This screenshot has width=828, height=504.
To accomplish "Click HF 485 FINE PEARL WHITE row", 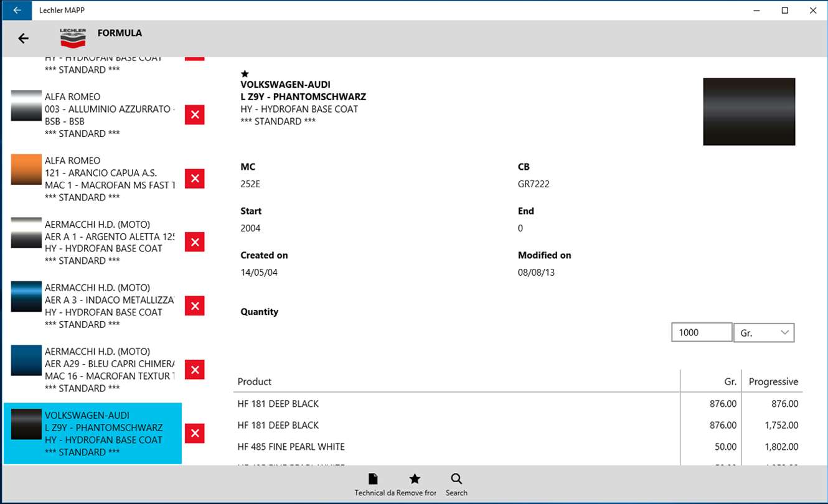I will coord(518,447).
